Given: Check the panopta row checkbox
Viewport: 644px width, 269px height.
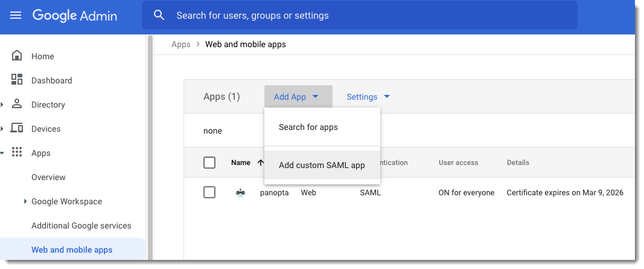Looking at the screenshot, I should (209, 193).
